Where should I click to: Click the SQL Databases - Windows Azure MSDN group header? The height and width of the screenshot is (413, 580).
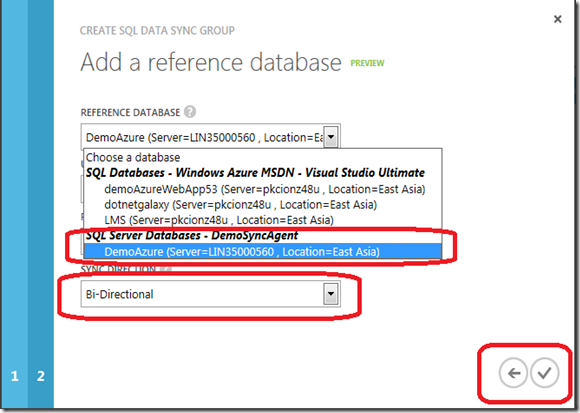[x=255, y=173]
